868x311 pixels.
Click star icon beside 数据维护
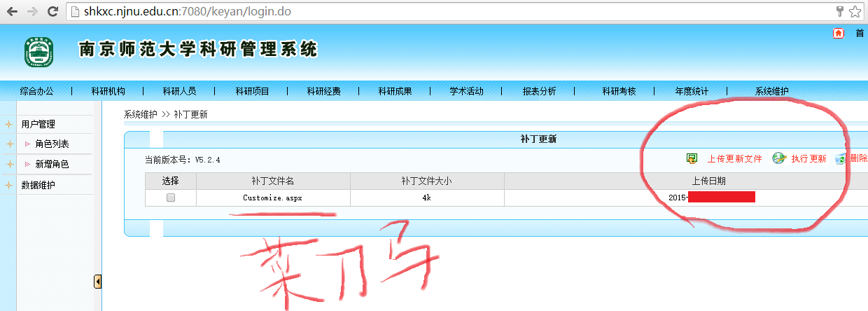(8, 186)
